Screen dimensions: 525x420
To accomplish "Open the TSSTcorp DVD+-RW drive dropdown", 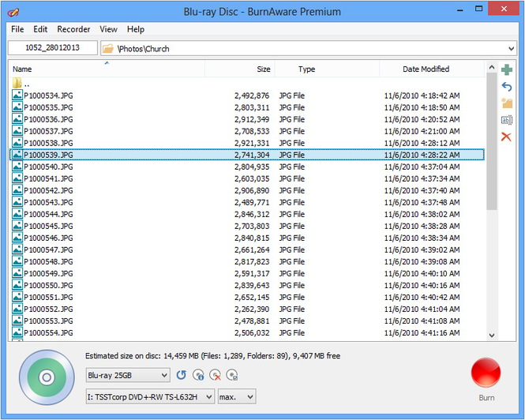I will pos(150,397).
